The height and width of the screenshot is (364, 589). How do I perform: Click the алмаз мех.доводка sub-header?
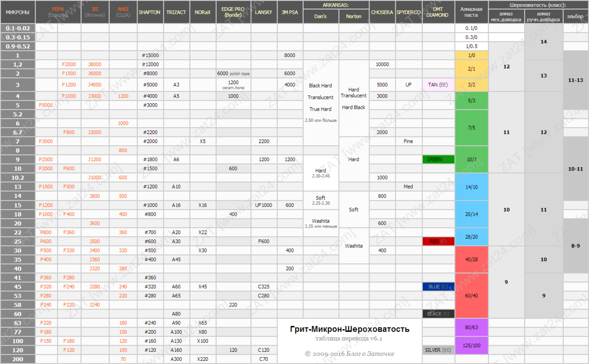[x=506, y=16]
